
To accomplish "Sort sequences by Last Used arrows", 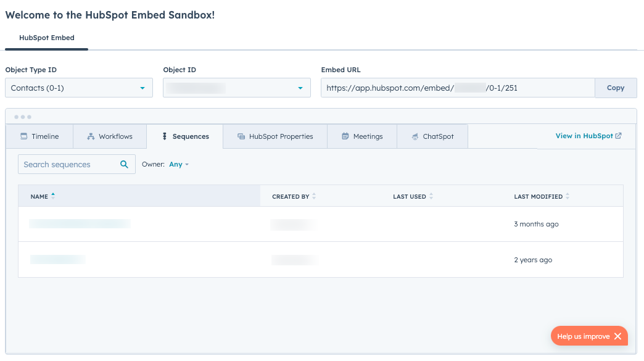I will click(431, 196).
